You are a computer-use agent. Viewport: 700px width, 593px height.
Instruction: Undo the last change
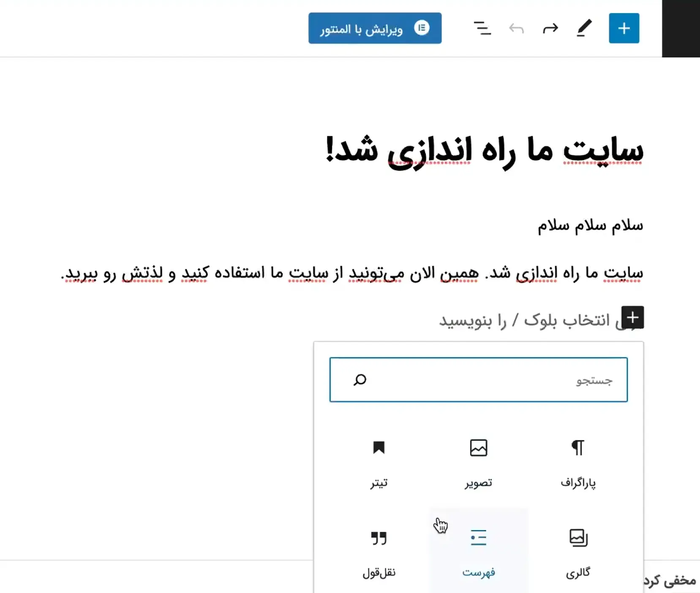(x=516, y=28)
